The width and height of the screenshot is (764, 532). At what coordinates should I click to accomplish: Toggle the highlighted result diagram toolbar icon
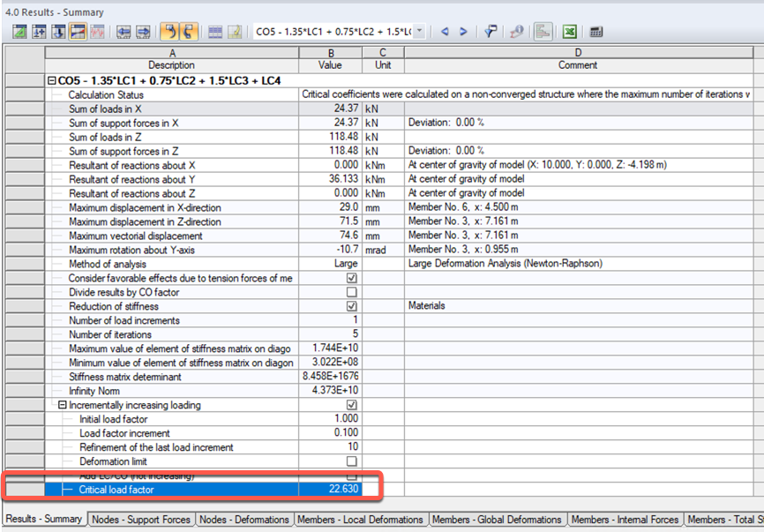(x=78, y=32)
